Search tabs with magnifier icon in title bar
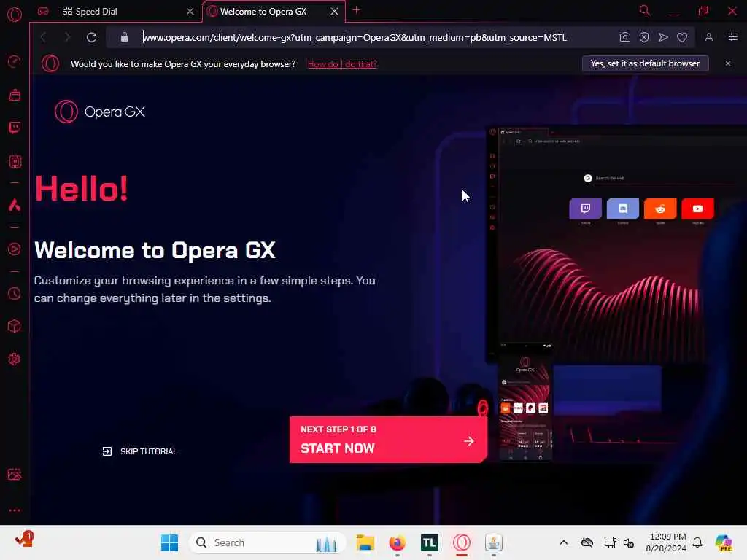This screenshot has width=747, height=560. pos(645,10)
